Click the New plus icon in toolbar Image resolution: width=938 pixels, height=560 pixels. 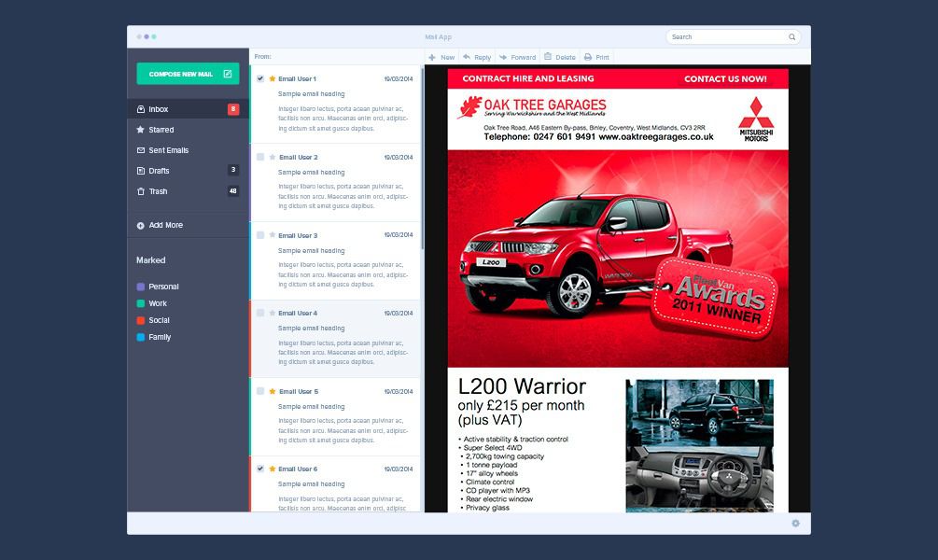[x=432, y=58]
